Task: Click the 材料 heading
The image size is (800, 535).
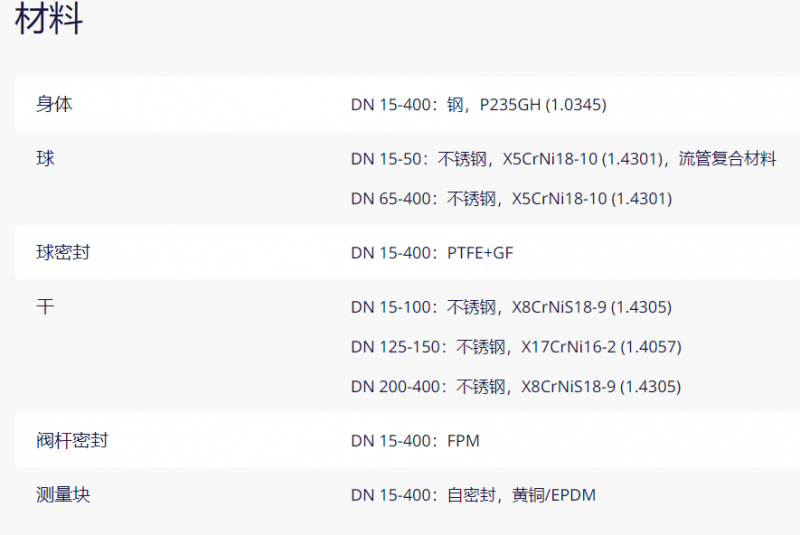Action: [49, 19]
